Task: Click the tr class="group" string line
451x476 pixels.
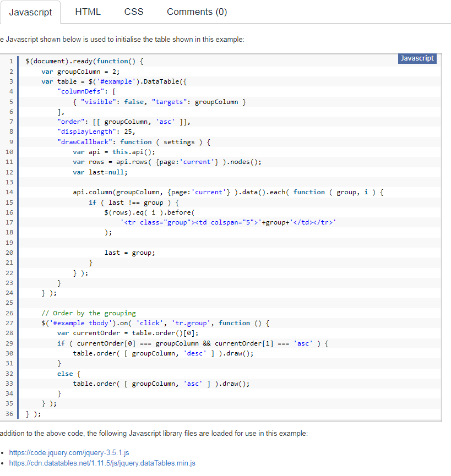Action: (228, 222)
